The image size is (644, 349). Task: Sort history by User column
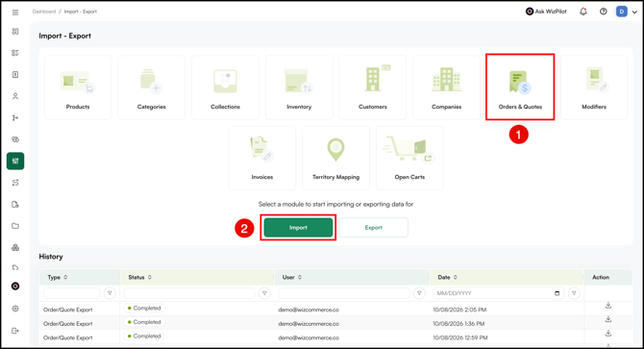(300, 278)
